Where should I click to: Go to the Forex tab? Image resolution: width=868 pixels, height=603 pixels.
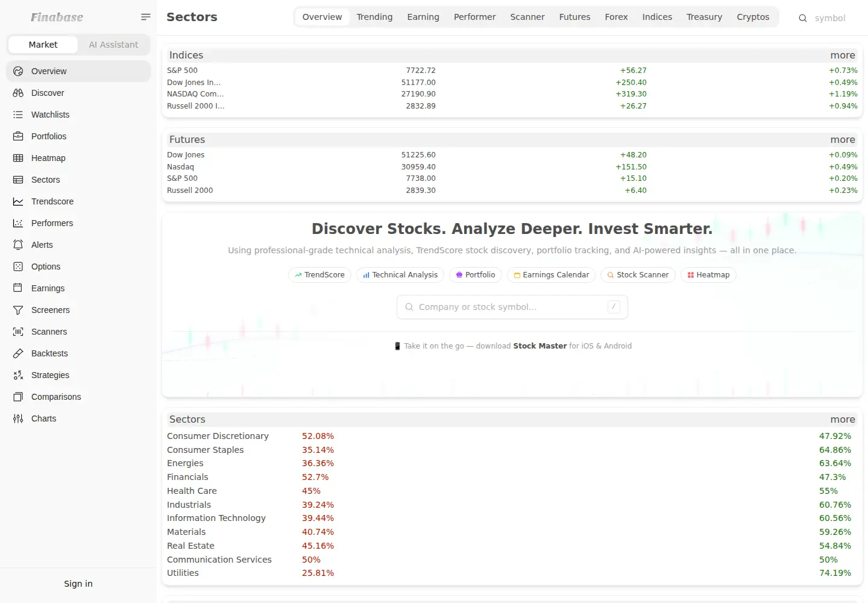tap(616, 17)
